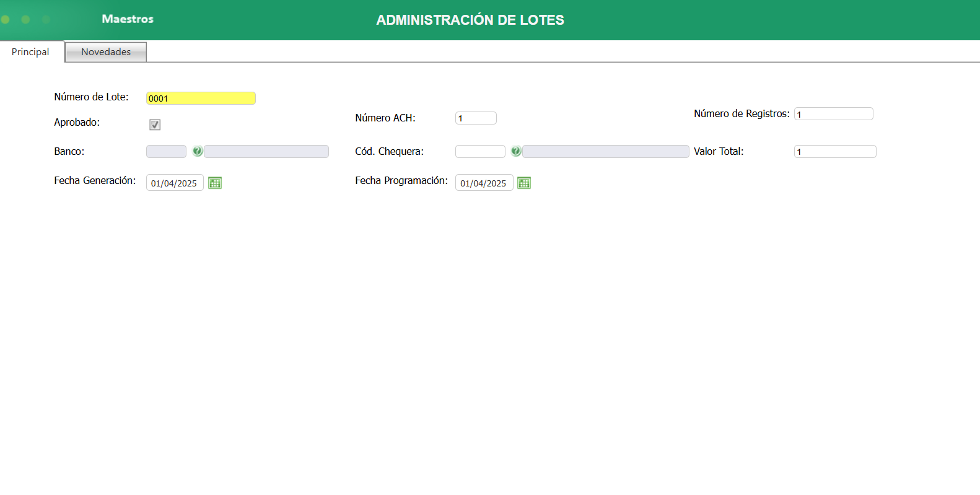Open the Maestros menu
The width and height of the screenshot is (980, 495).
128,19
